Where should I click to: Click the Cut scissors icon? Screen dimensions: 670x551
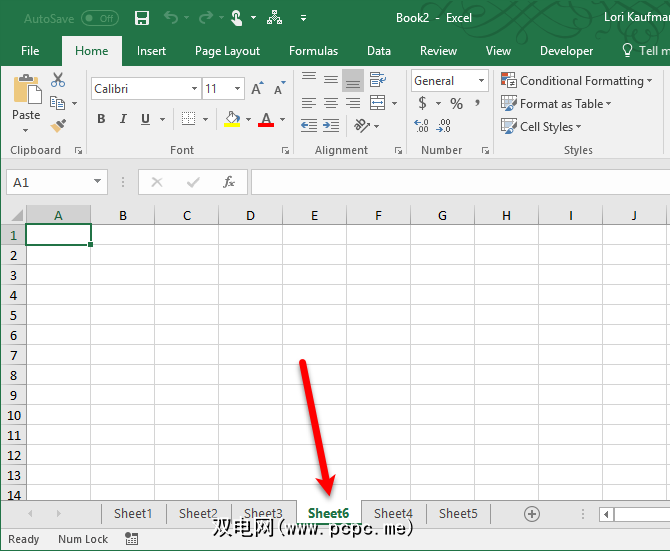[58, 81]
